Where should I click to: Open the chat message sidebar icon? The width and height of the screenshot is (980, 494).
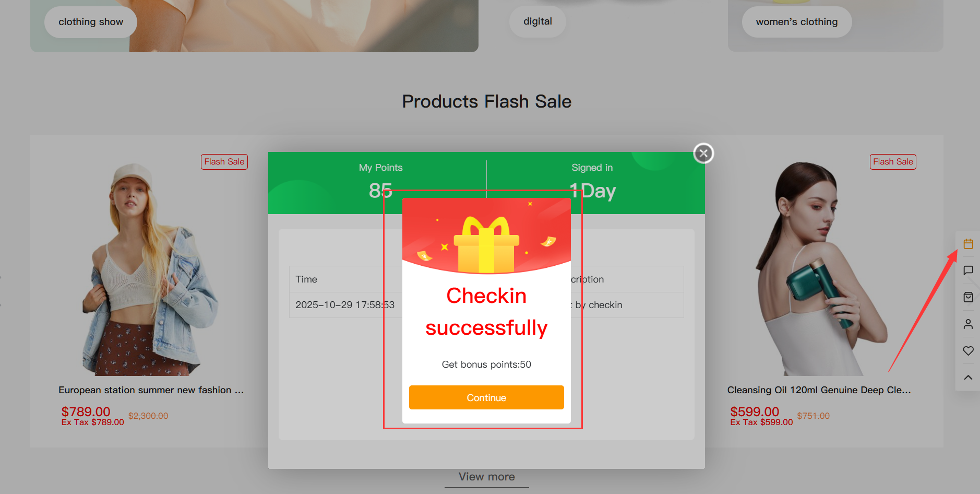[x=968, y=270]
